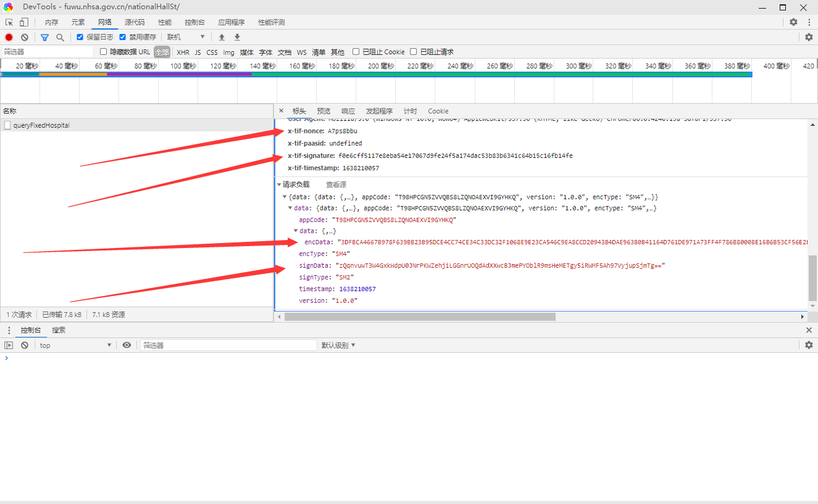Filter requests by CSS type
The height and width of the screenshot is (504, 818).
coord(212,52)
